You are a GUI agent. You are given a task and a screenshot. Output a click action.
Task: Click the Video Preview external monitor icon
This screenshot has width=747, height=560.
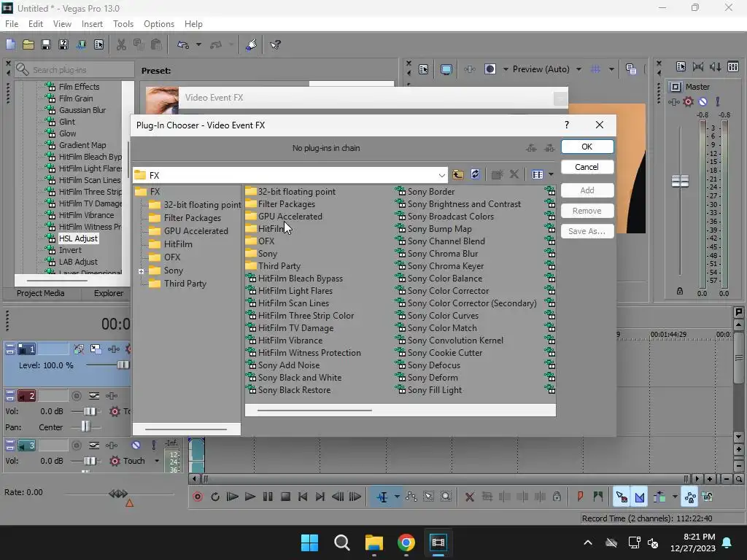[x=446, y=69]
